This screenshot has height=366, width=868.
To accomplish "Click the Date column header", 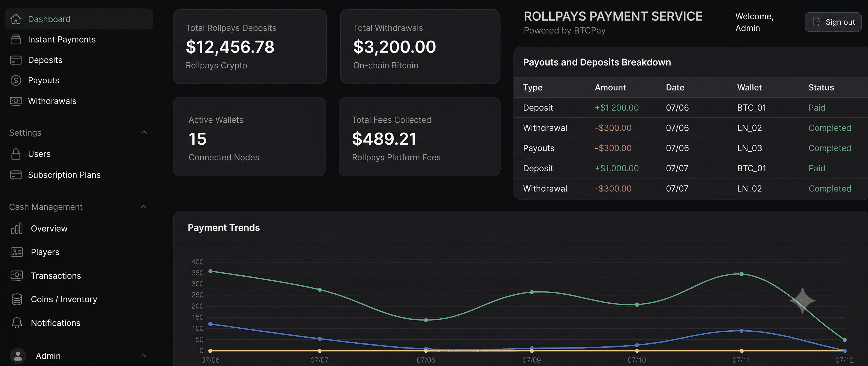I will (675, 87).
